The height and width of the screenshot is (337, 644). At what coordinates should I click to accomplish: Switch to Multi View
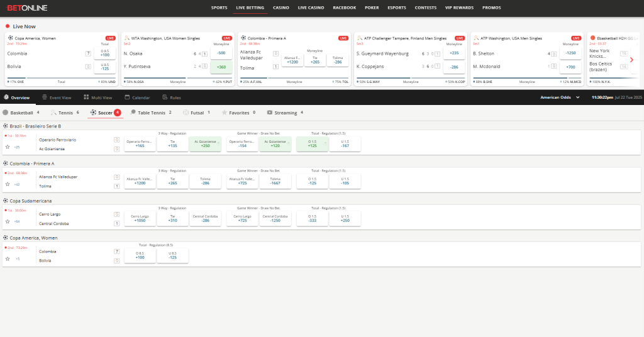point(97,97)
